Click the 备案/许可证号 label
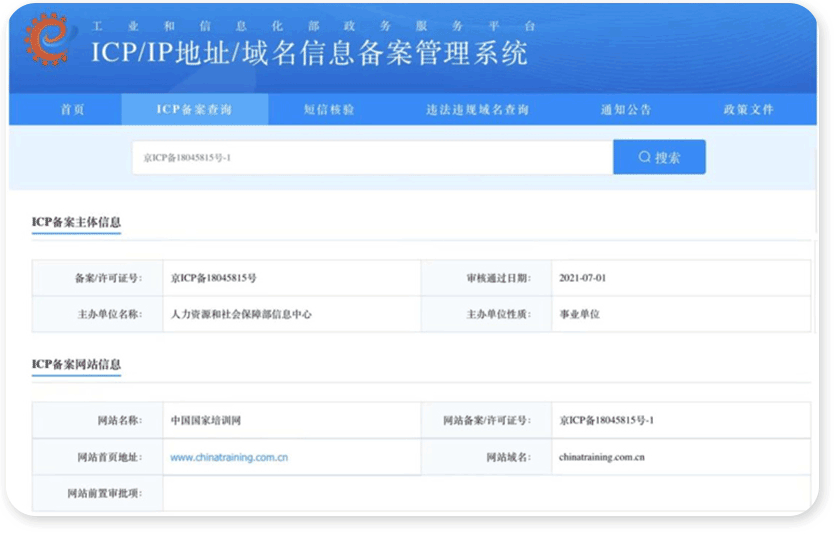834x534 pixels. 109,278
